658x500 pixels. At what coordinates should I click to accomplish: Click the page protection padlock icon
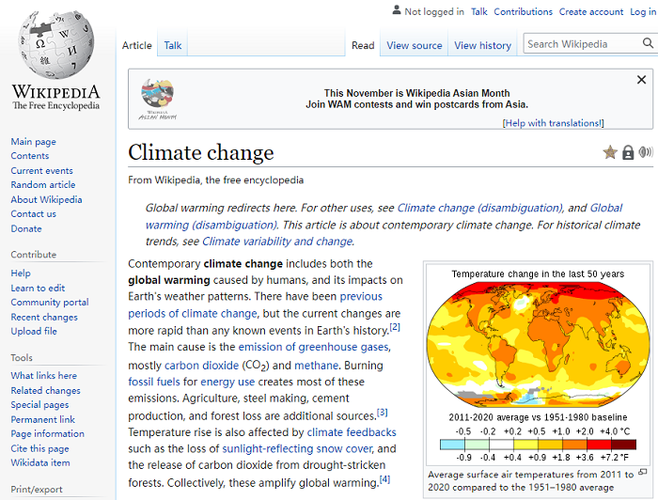tap(627, 153)
